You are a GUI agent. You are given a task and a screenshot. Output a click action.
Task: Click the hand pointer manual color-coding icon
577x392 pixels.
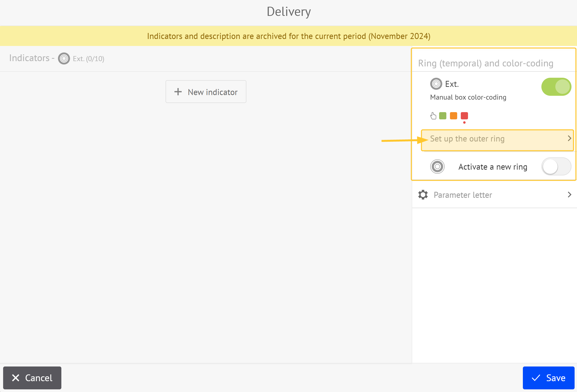click(x=433, y=116)
